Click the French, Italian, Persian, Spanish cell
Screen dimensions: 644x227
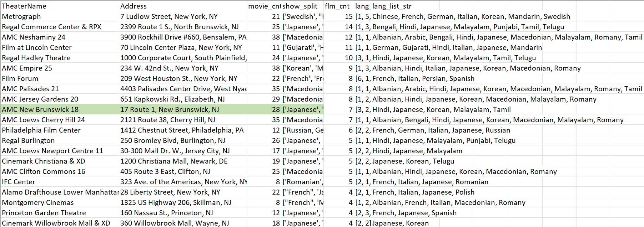[x=423, y=78]
